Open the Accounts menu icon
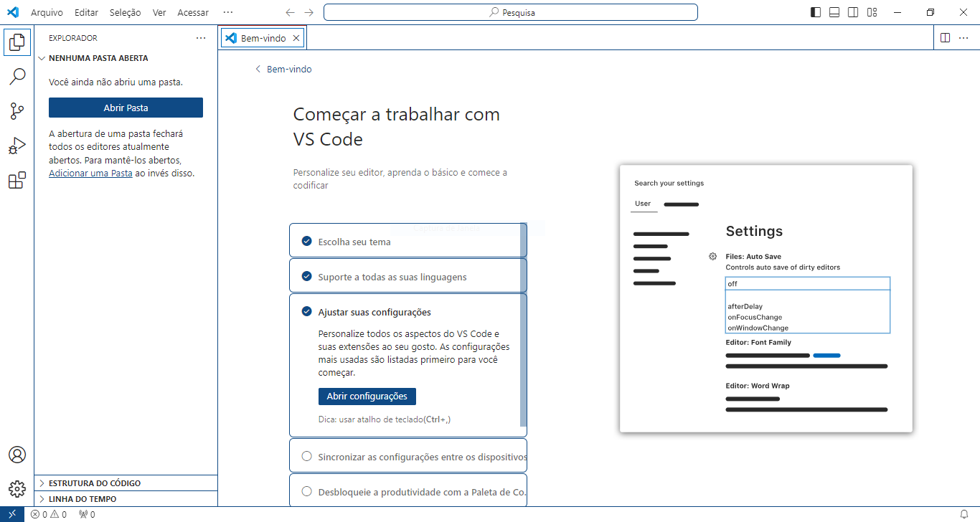Screen dimensions: 980x522 coord(17,455)
